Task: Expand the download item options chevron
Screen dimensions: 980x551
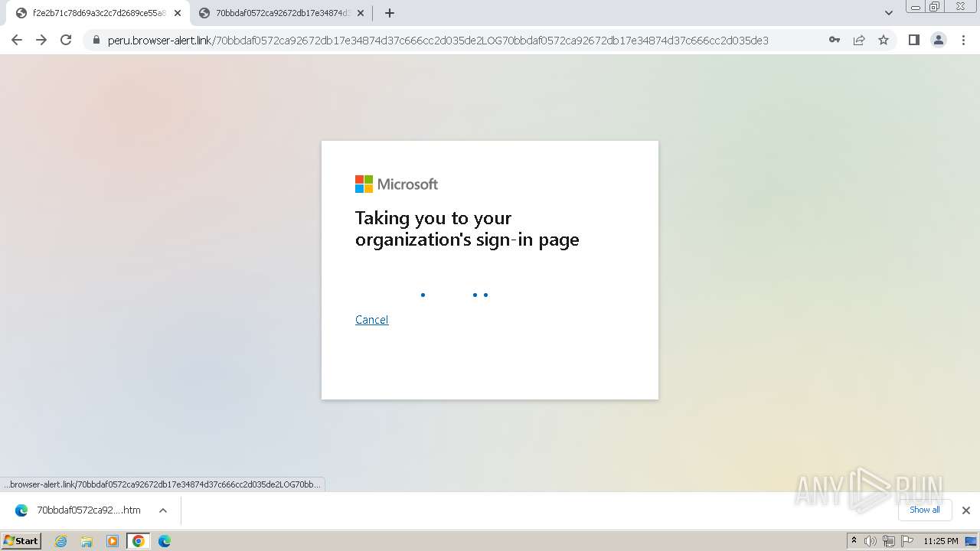Action: 163,510
